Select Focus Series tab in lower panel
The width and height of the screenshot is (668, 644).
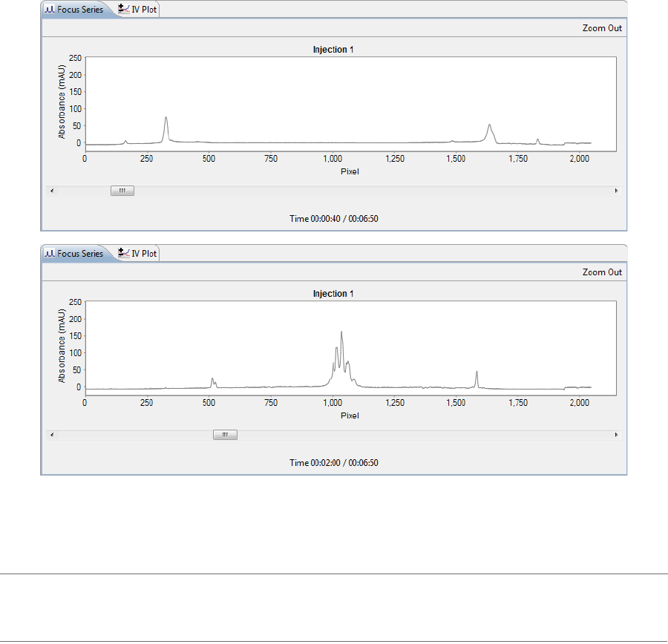(76, 254)
